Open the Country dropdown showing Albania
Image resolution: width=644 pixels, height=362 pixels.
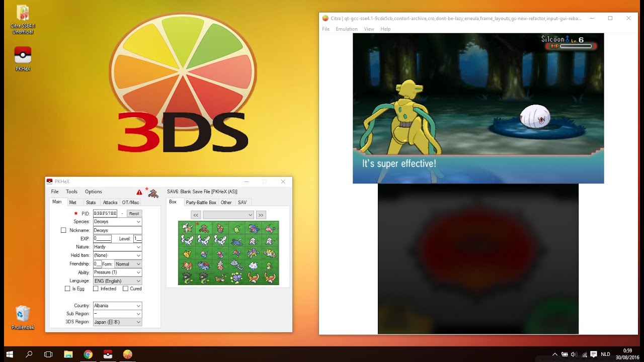[117, 306]
